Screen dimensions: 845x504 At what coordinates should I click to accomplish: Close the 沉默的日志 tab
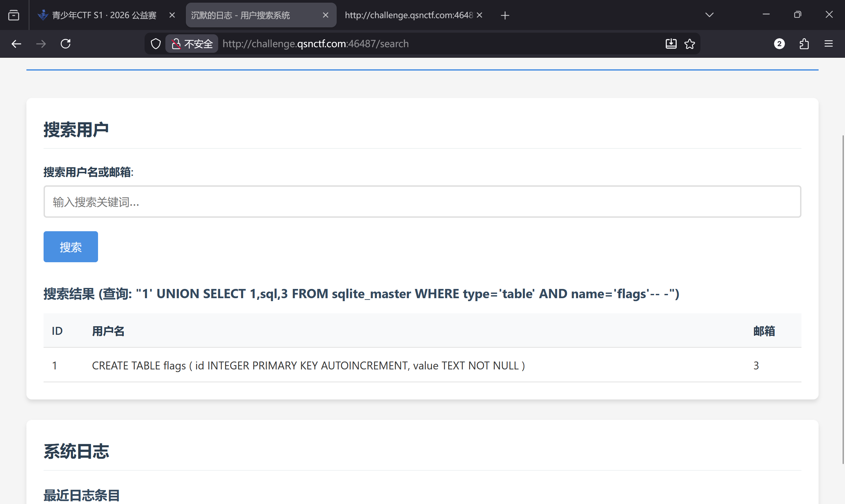pyautogui.click(x=325, y=15)
